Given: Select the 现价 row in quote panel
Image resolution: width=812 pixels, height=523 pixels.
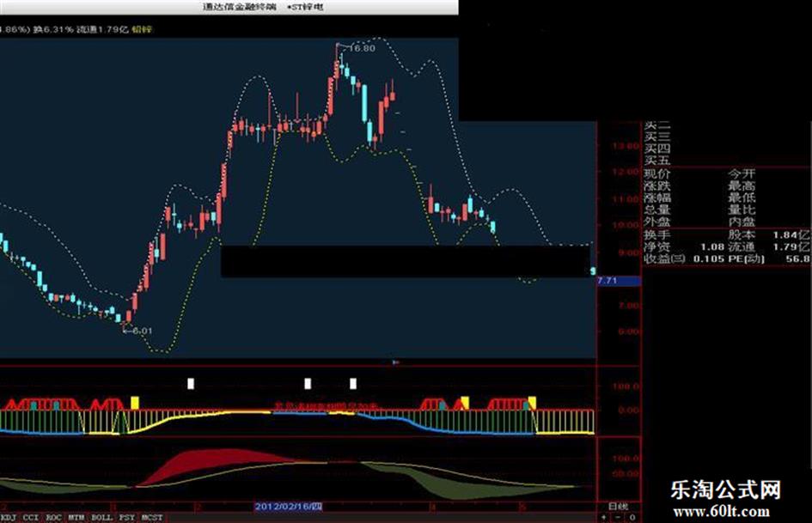Looking at the screenshot, I should (x=656, y=173).
